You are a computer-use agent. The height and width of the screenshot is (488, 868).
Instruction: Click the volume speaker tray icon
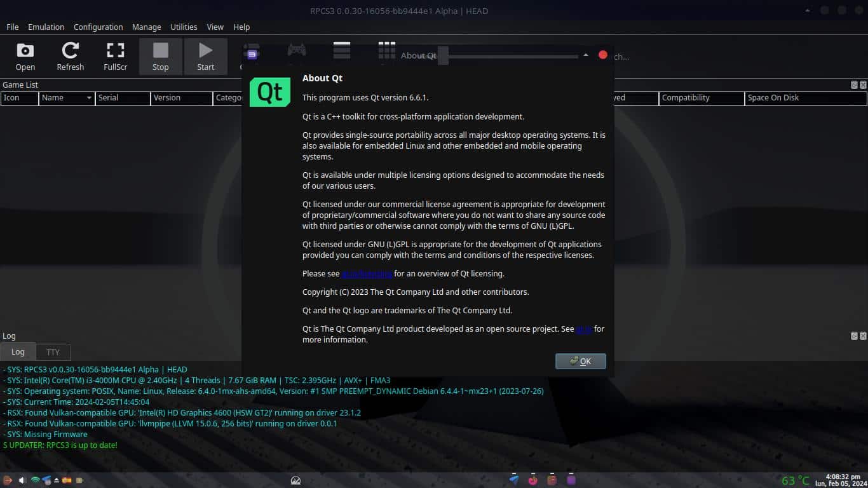click(22, 480)
